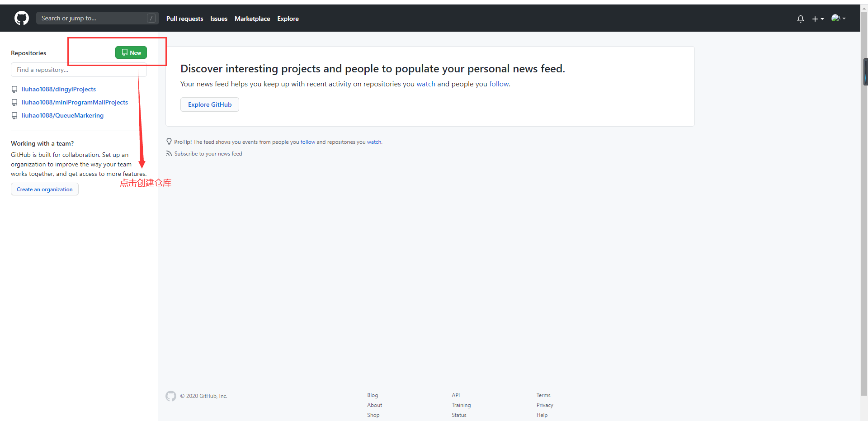This screenshot has width=868, height=421.
Task: Go to Marketplace in the header
Action: tap(252, 19)
